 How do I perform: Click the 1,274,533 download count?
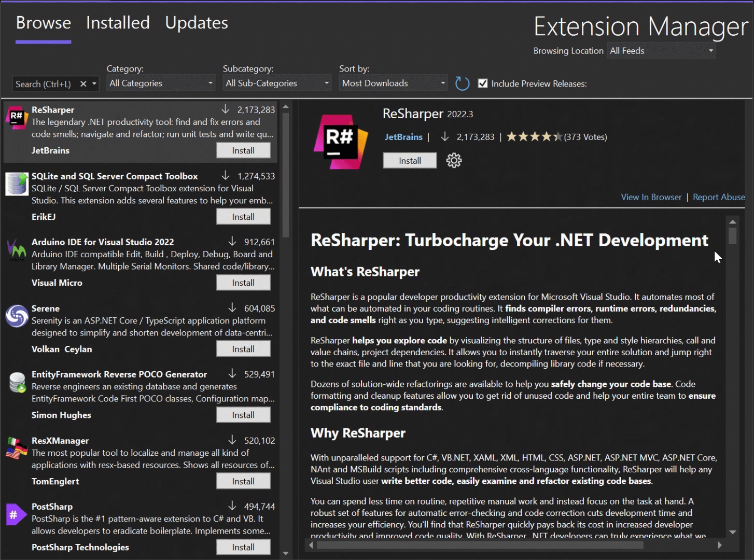click(x=256, y=176)
